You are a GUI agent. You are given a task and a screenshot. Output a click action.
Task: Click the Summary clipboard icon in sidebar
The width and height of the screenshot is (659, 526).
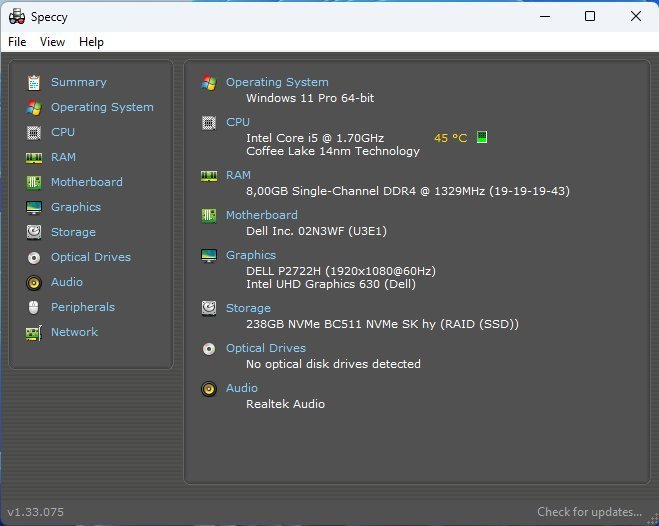(34, 83)
